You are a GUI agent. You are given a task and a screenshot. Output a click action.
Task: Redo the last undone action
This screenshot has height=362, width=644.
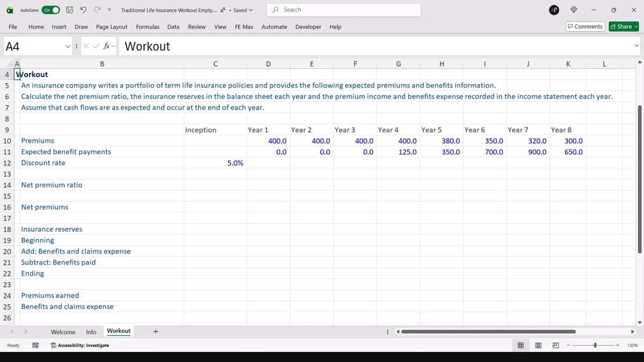click(97, 10)
